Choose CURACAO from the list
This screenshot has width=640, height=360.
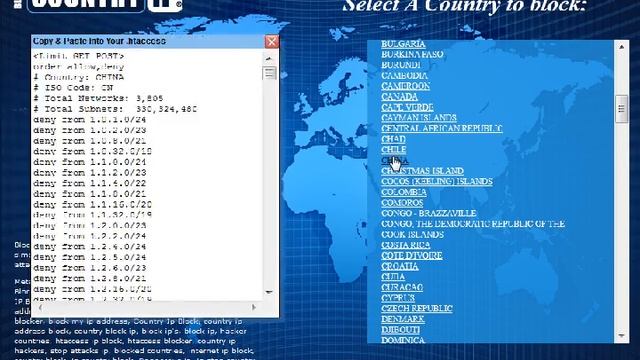(402, 288)
